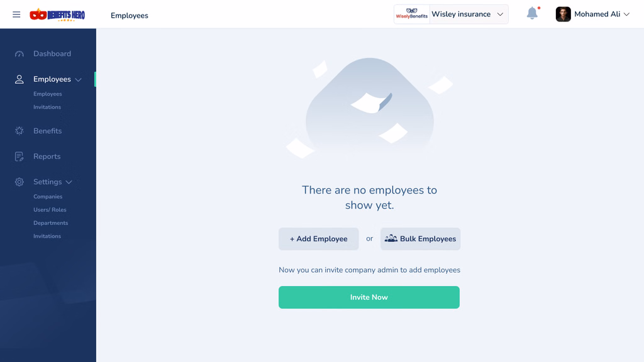Open Invitations under the Employees section
644x362 pixels.
tap(47, 107)
